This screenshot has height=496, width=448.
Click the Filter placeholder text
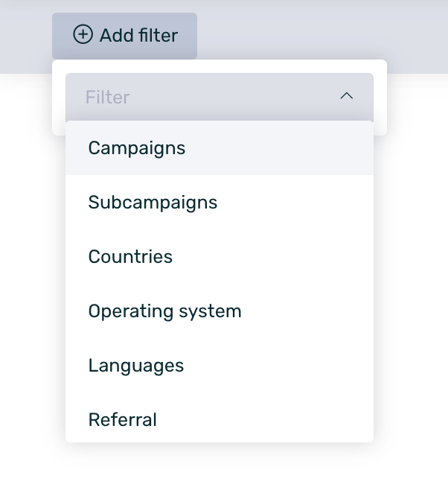click(108, 98)
